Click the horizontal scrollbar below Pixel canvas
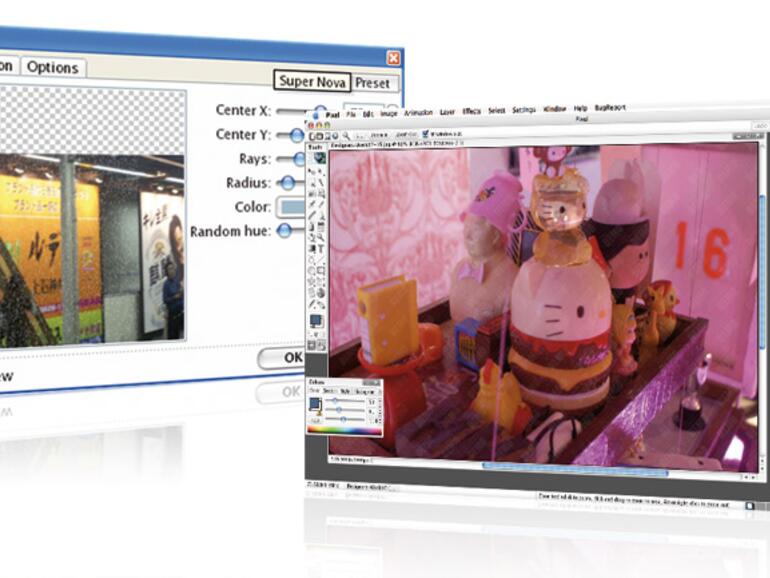This screenshot has height=578, width=770. click(x=576, y=468)
